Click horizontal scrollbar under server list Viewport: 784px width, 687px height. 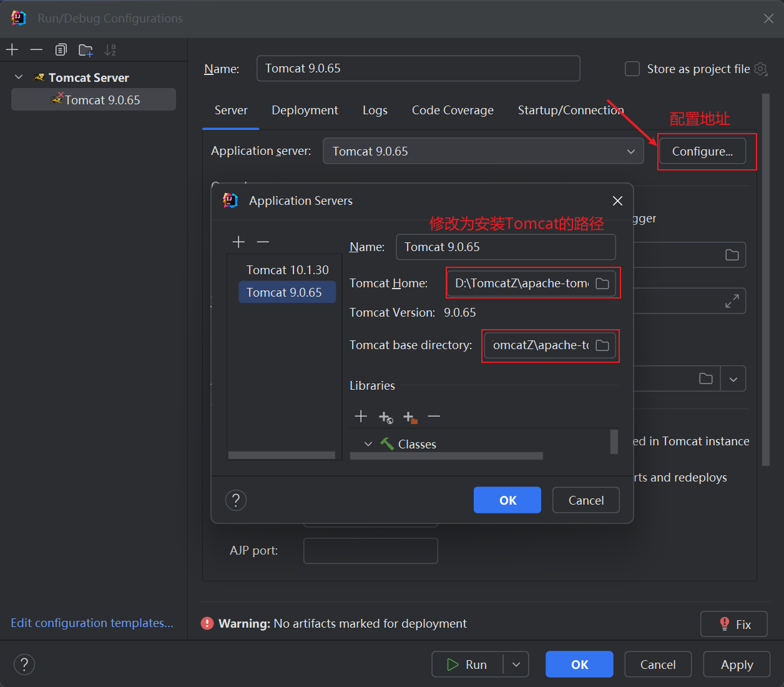tap(282, 455)
